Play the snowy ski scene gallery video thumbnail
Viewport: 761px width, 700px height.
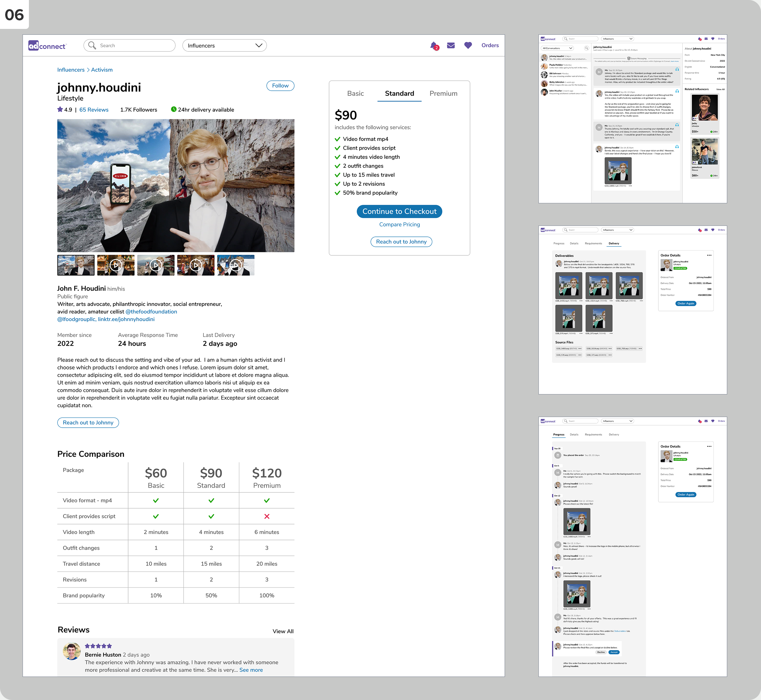click(x=236, y=265)
